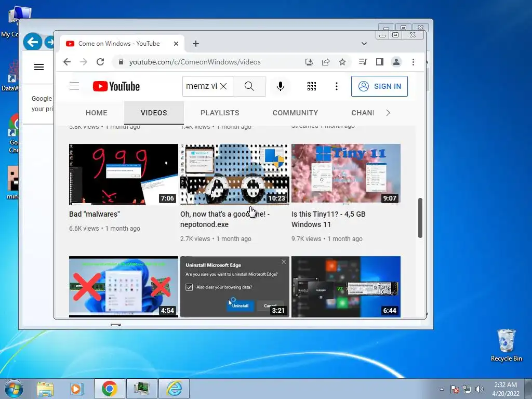Open the 6:44 SSD comparison thumbnail
The image size is (532, 399).
click(345, 287)
